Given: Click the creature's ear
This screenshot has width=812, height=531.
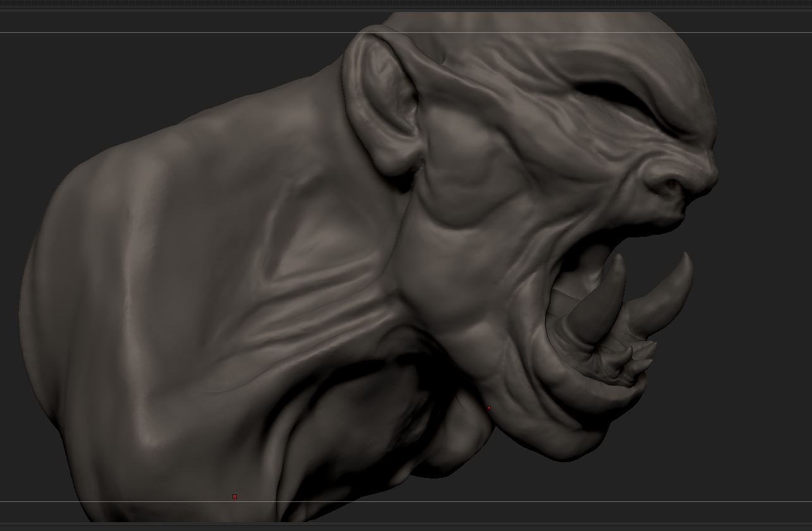Looking at the screenshot, I should (x=381, y=101).
